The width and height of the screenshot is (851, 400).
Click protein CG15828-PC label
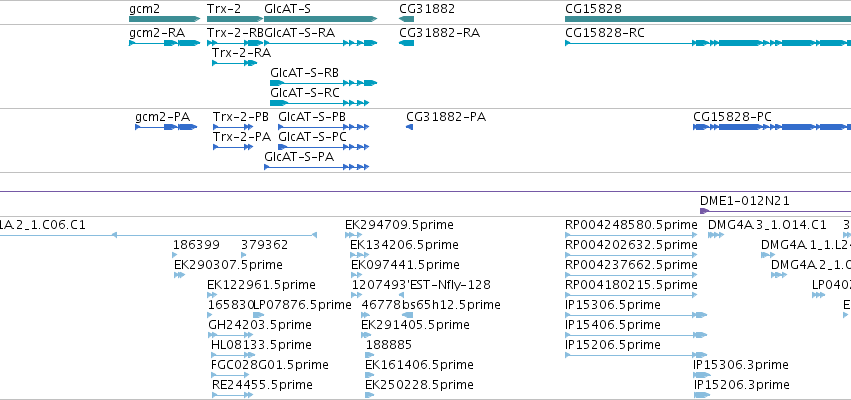pyautogui.click(x=732, y=117)
